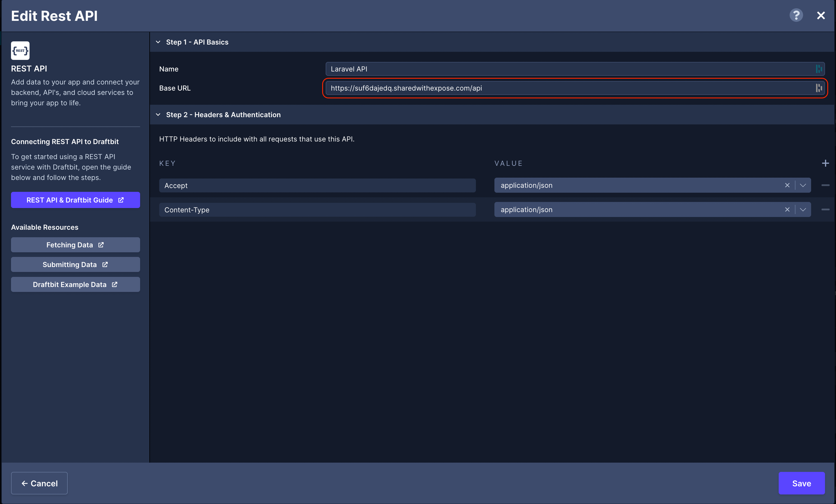This screenshot has width=836, height=504.
Task: Open the Content-Type value dropdown arrow
Action: (x=803, y=209)
